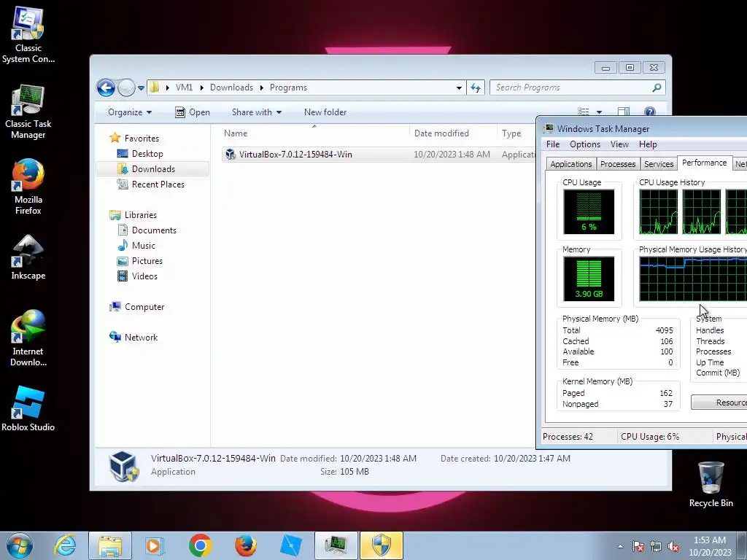Viewport: 747px width, 560px height.
Task: Launch Mozilla Firefox from desktop icon
Action: click(28, 187)
